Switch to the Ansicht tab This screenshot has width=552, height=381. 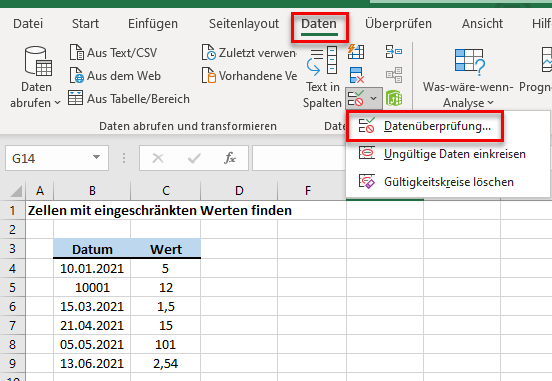click(482, 24)
